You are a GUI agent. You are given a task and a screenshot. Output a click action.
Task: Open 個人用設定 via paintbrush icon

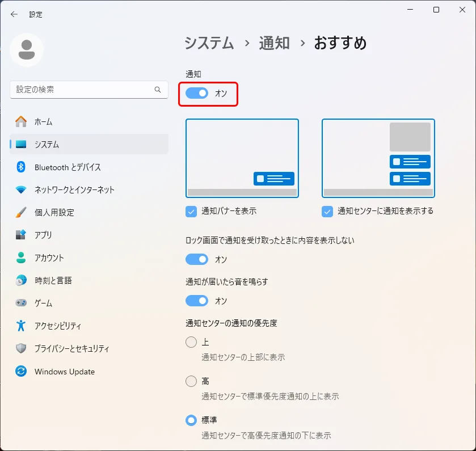click(21, 212)
